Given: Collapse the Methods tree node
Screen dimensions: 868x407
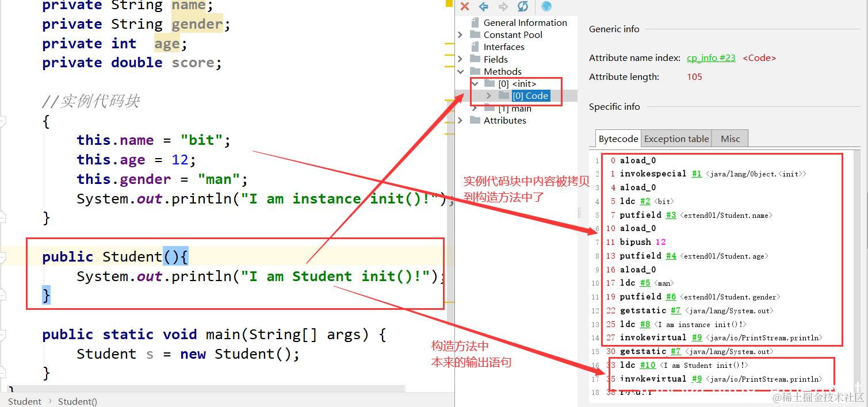Looking at the screenshot, I should click(x=460, y=71).
